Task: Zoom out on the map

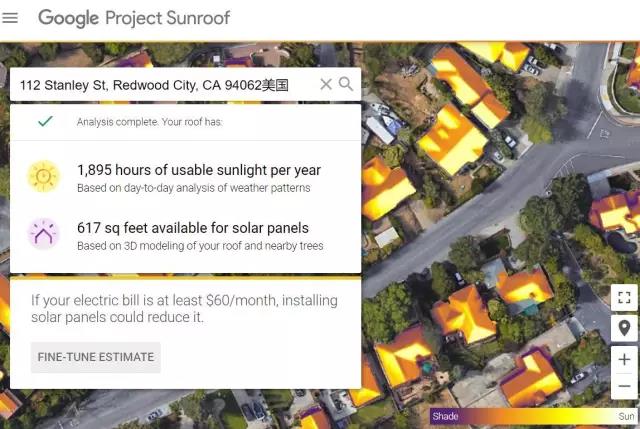Action: point(624,387)
